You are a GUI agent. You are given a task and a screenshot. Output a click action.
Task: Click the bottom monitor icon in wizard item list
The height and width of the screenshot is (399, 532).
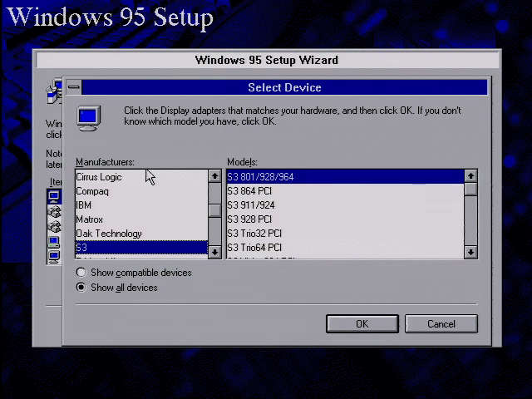54,257
